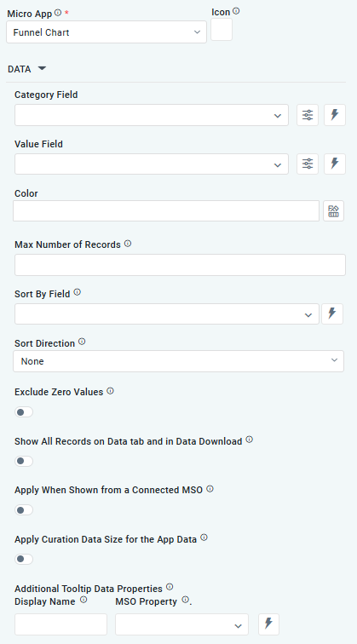Click the Display Name info icon
The height and width of the screenshot is (644, 357).
point(83,600)
